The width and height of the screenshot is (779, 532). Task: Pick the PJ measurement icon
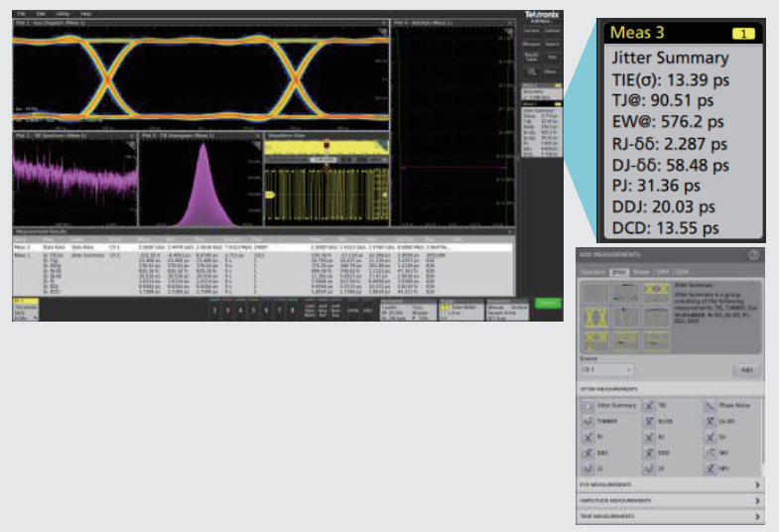[589, 435]
